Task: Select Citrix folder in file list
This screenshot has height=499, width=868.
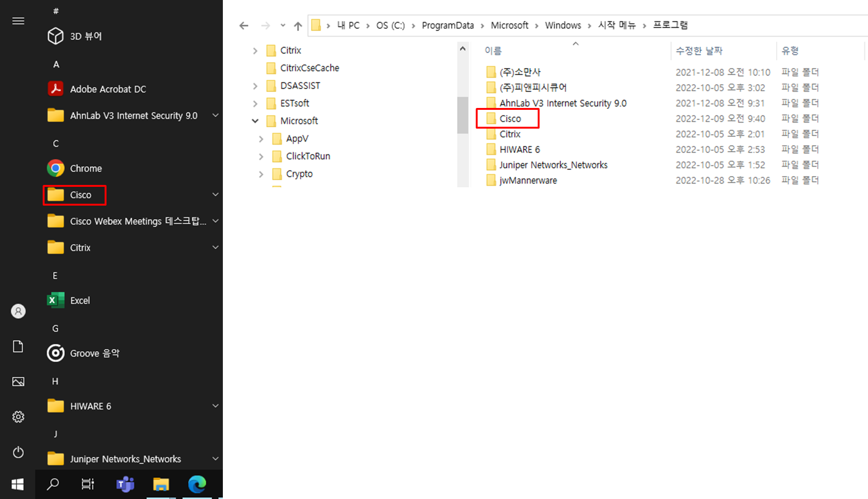Action: 503,134
